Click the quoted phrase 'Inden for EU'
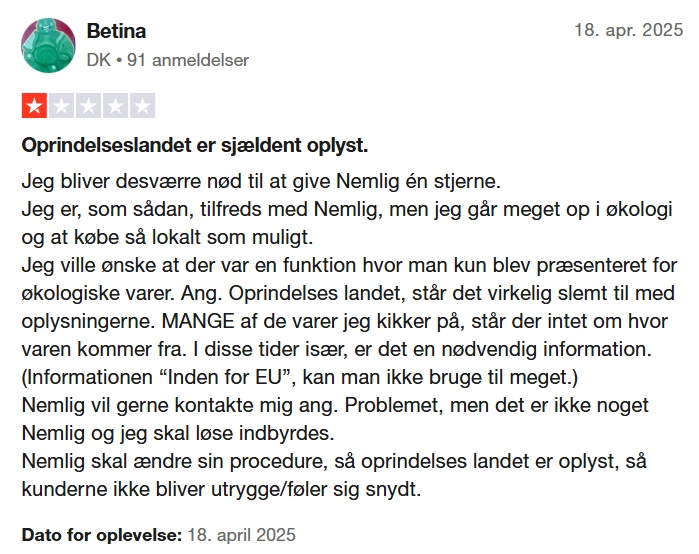Viewport: 699px width, 554px height. (229, 378)
